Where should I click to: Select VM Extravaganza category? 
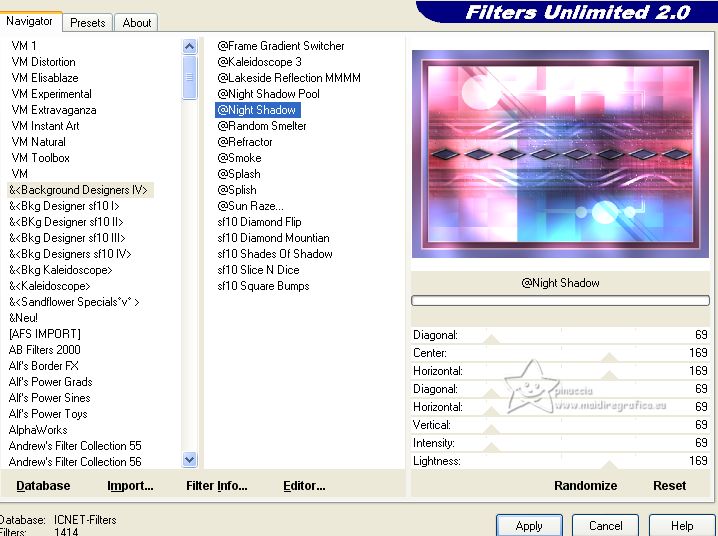tap(54, 110)
